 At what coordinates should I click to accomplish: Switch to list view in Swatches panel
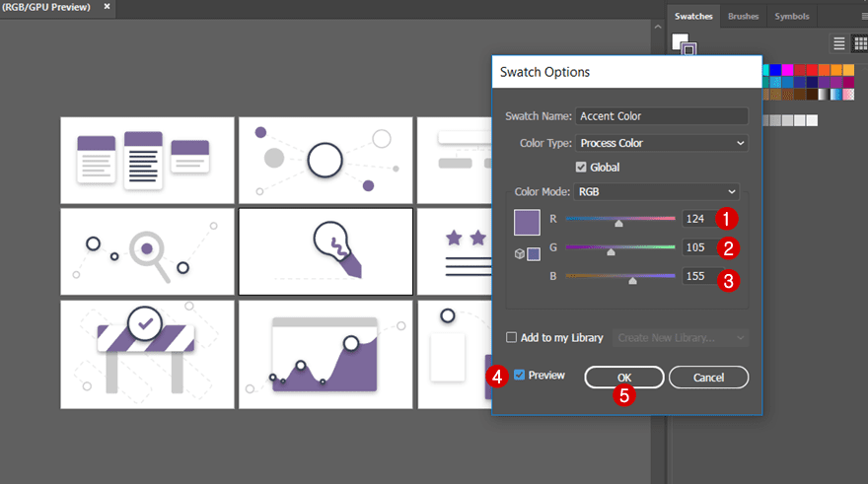[839, 43]
